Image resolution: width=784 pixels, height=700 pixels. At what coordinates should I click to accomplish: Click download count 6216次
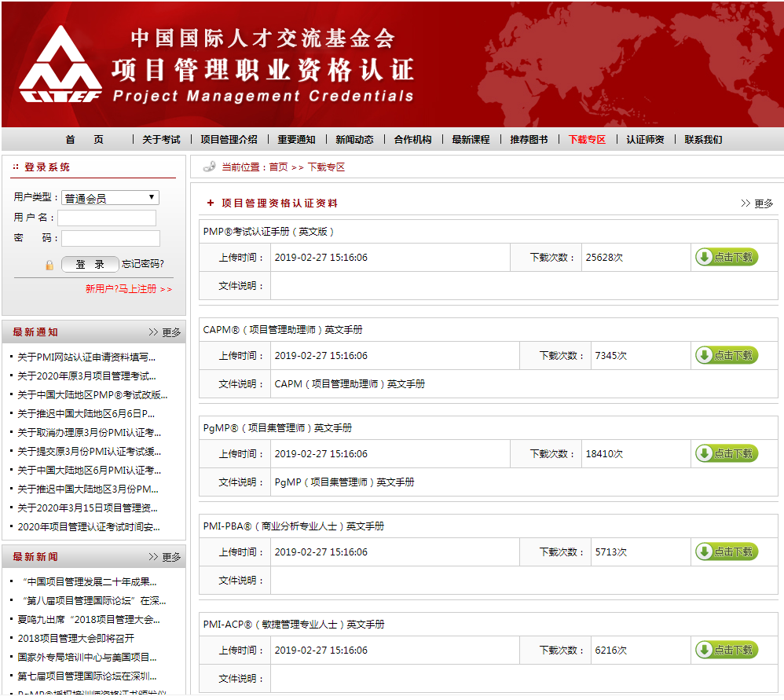[x=611, y=650]
